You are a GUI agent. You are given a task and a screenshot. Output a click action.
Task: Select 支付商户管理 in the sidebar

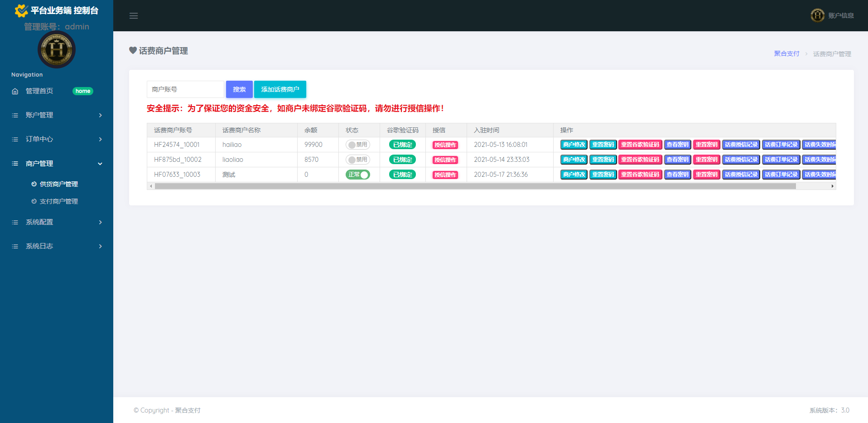(x=59, y=201)
